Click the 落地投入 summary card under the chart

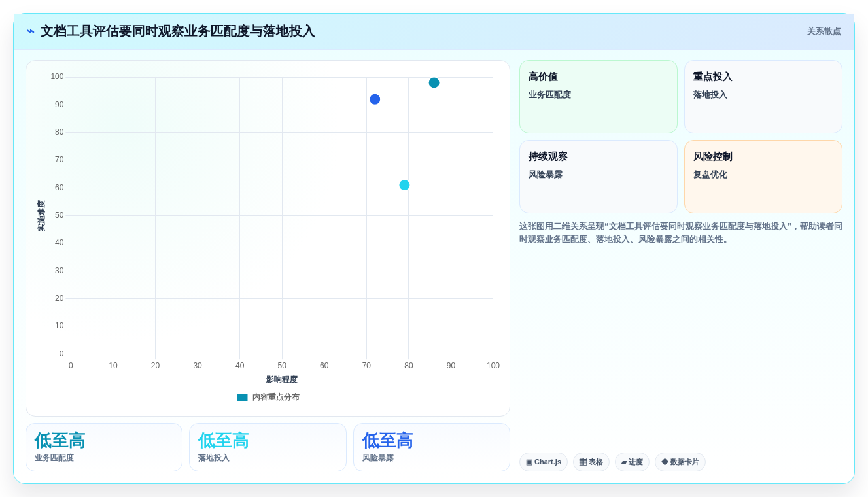(x=268, y=447)
